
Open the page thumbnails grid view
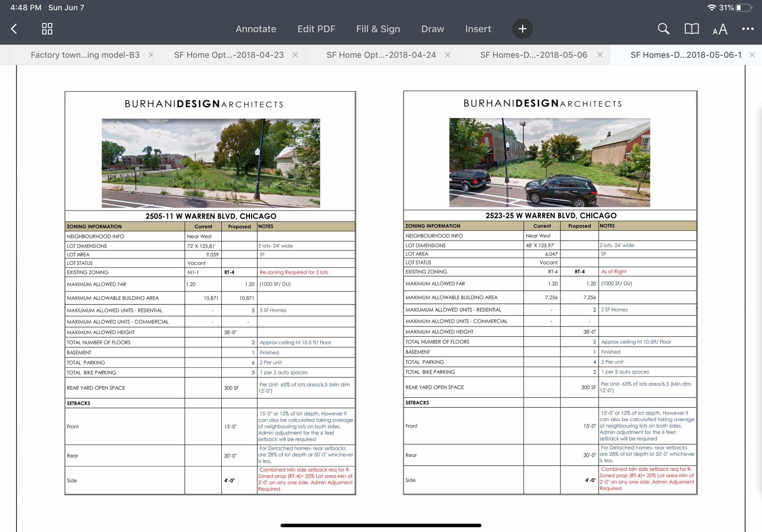47,29
